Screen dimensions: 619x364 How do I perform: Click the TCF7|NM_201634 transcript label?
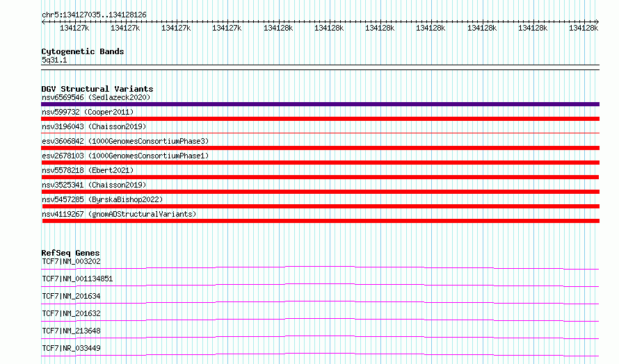[71, 296]
